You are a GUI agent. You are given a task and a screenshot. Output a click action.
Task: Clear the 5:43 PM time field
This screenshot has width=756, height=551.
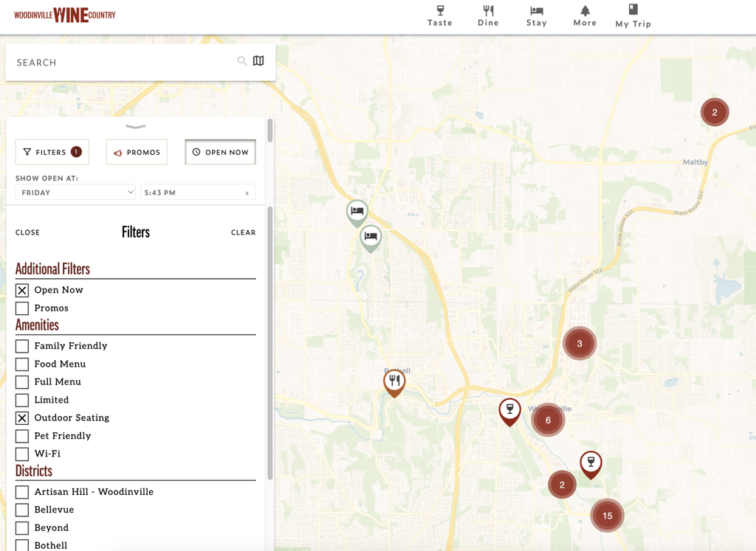(247, 193)
